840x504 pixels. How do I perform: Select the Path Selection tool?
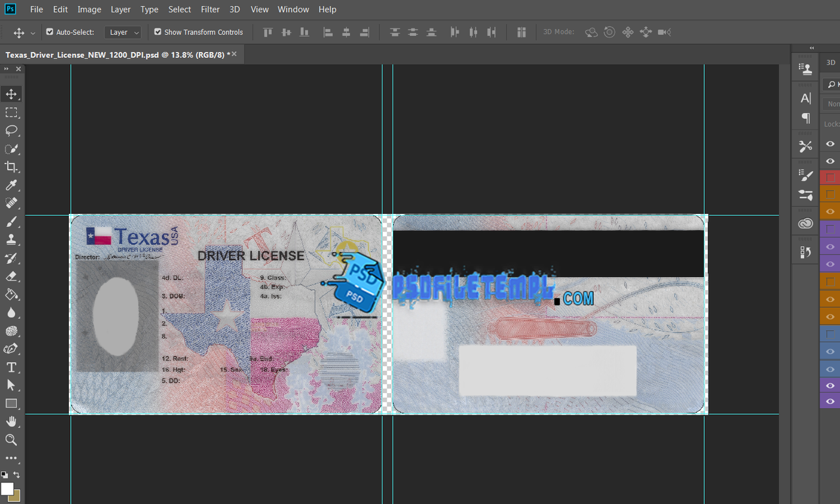(11, 385)
